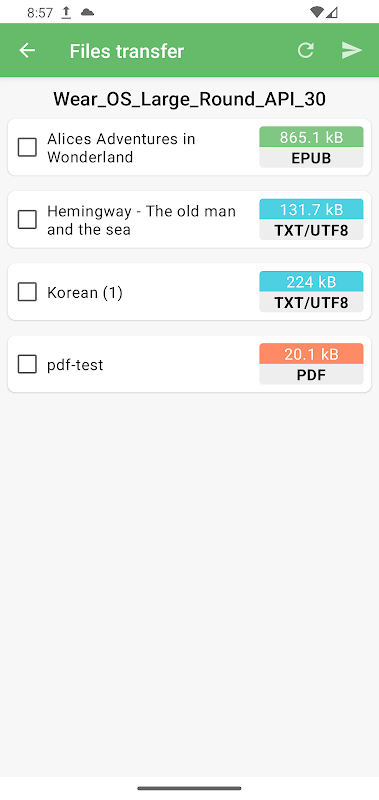Tap the Wear_OS_Large_Round_API_30 device name
379x800 pixels.
click(x=189, y=98)
